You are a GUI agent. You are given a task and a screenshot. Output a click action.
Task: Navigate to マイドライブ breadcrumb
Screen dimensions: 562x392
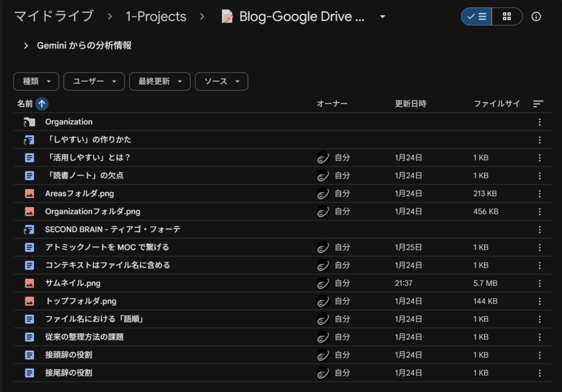pos(54,16)
